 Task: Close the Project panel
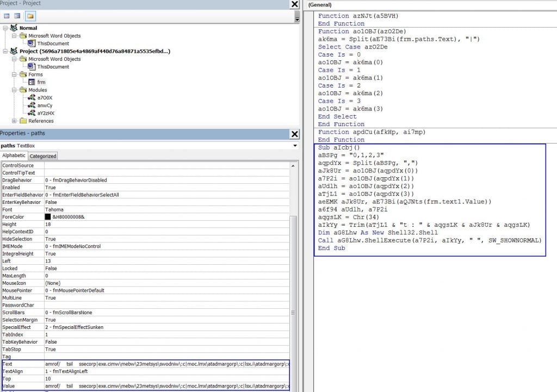(x=294, y=4)
